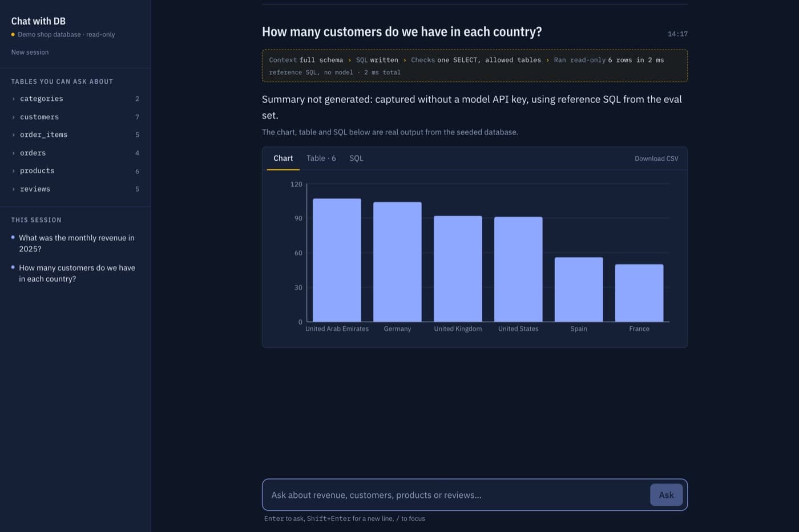The width and height of the screenshot is (799, 532).
Task: Click the 'Context full schema' pipeline step
Action: (306, 60)
